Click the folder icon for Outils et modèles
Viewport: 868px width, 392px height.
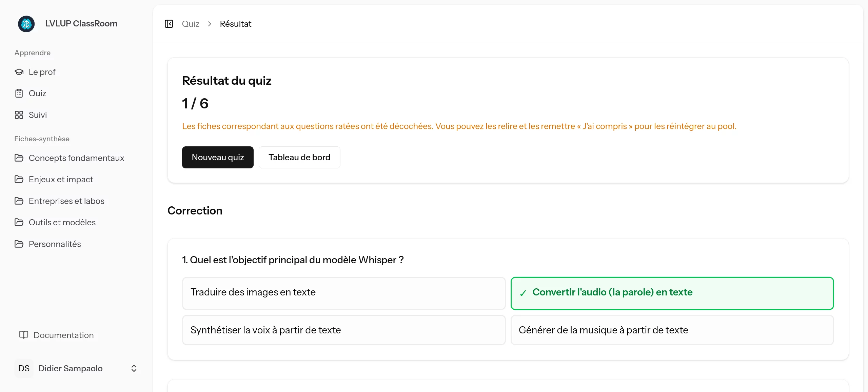(19, 222)
